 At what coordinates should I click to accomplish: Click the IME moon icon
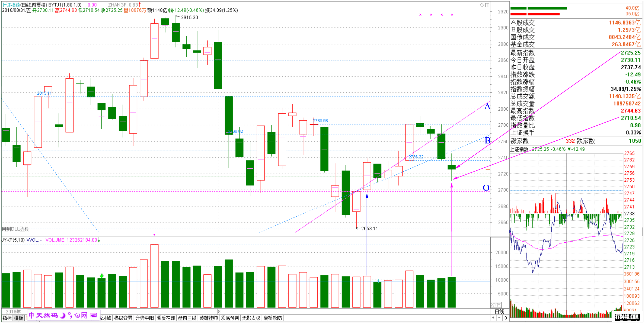(x=62, y=316)
